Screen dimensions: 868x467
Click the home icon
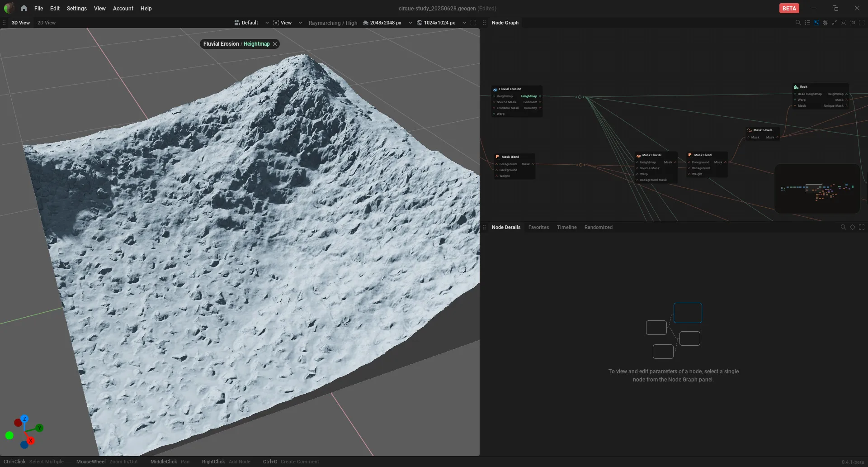(x=24, y=8)
